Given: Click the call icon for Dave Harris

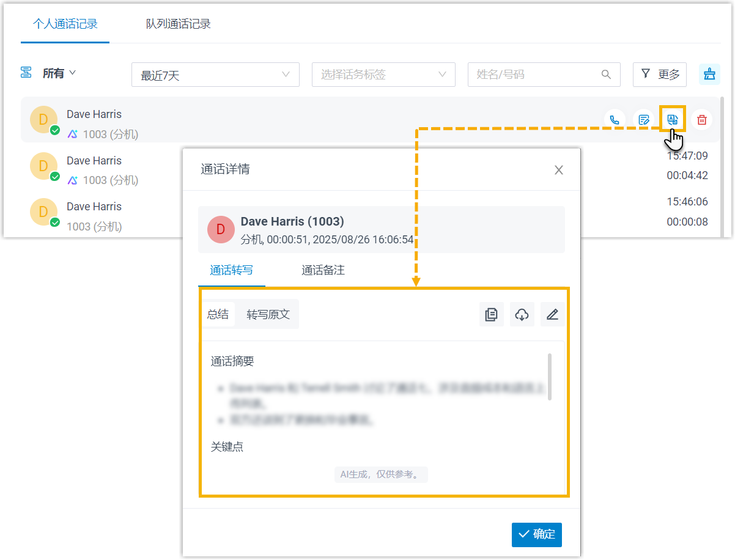Looking at the screenshot, I should coord(615,120).
